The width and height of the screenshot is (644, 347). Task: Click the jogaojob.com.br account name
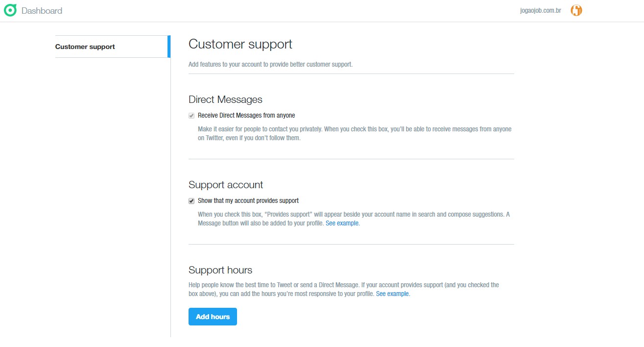(x=540, y=10)
